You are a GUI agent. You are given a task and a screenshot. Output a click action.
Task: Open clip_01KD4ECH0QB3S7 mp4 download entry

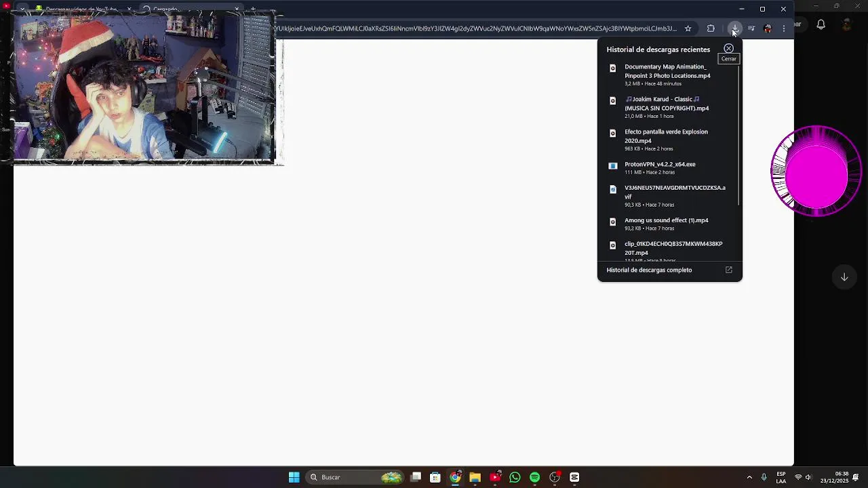pos(667,251)
